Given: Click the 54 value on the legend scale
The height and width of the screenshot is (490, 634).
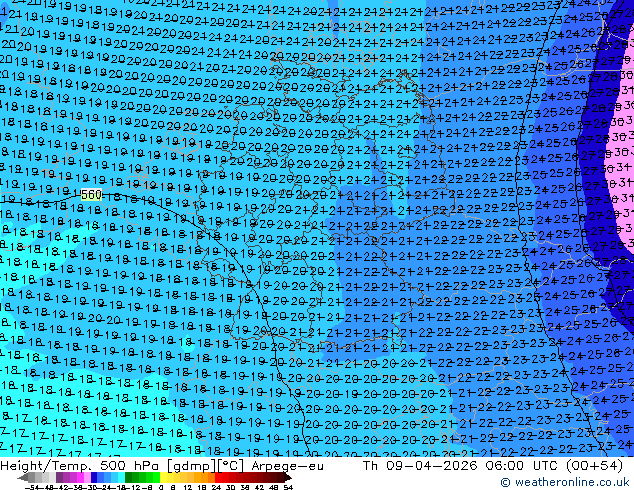Looking at the screenshot, I should click(x=288, y=488).
